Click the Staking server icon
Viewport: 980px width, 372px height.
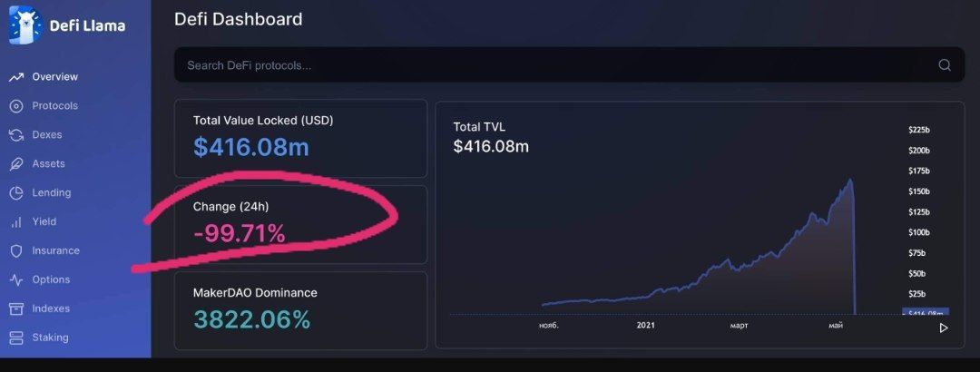pyautogui.click(x=16, y=338)
